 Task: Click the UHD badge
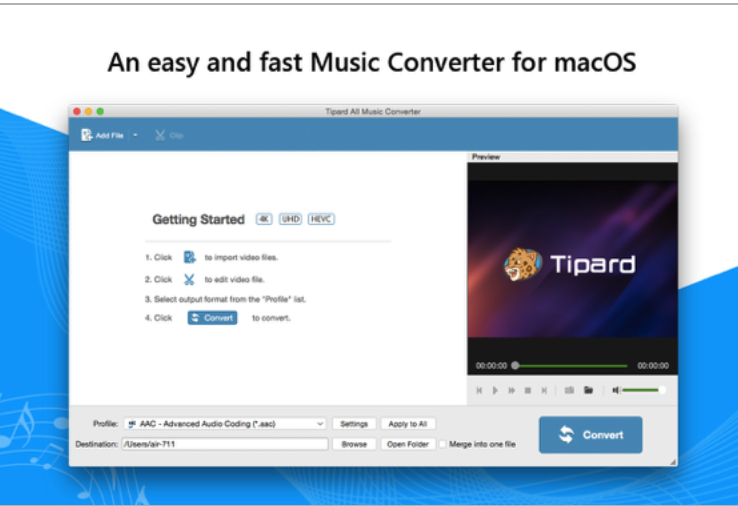290,219
